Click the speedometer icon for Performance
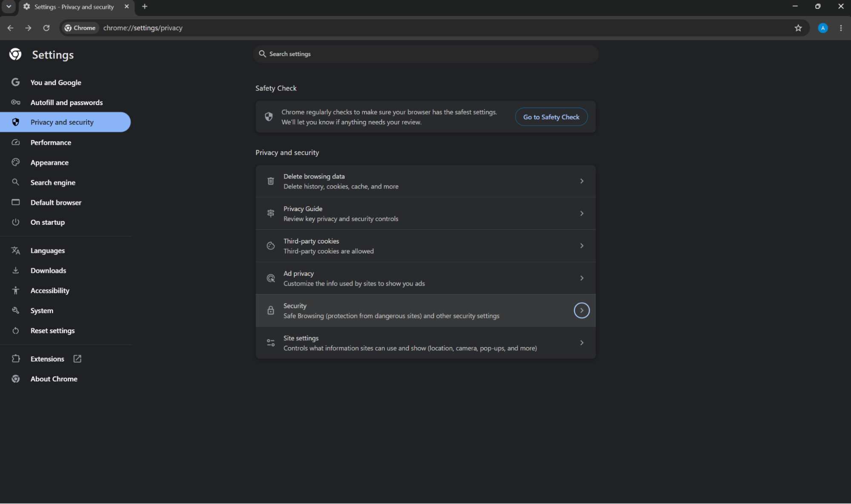Viewport: 851px width, 504px height. coord(16,142)
